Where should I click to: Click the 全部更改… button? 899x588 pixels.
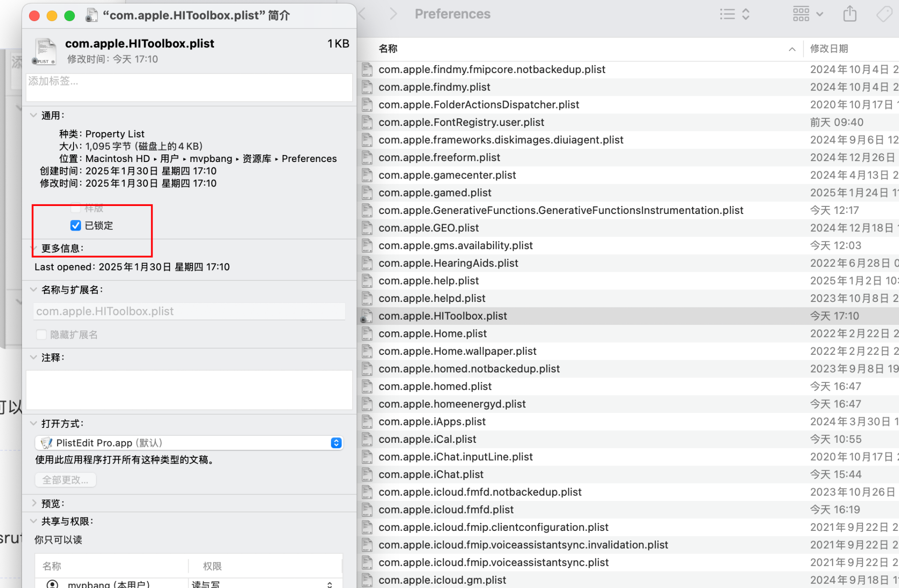coord(66,480)
